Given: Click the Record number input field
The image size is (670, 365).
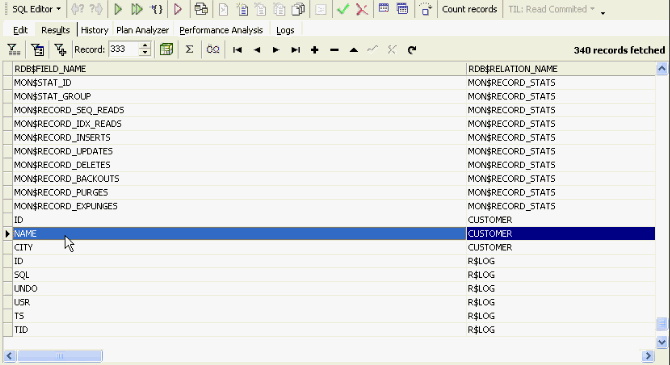Looking at the screenshot, I should click(124, 50).
